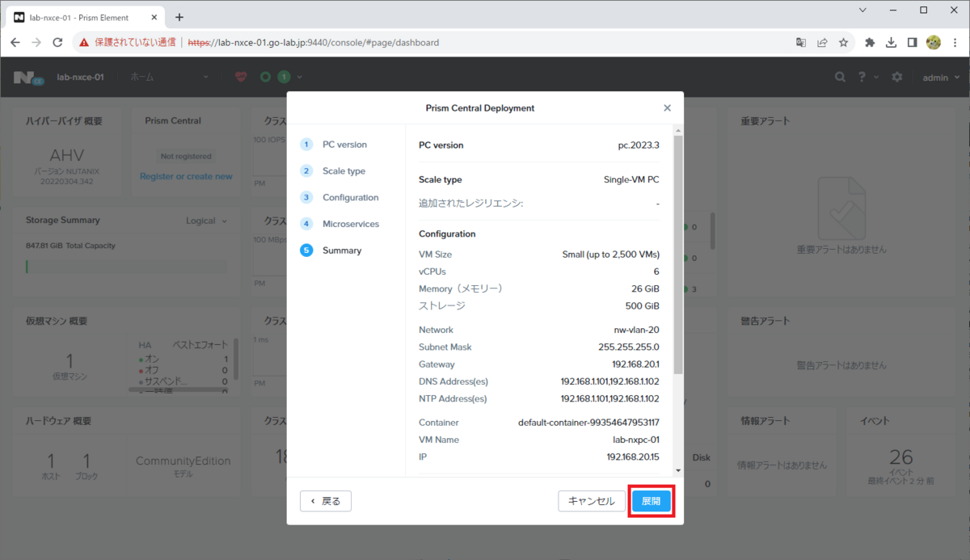Click the nw-vlan-20 network value

point(636,330)
